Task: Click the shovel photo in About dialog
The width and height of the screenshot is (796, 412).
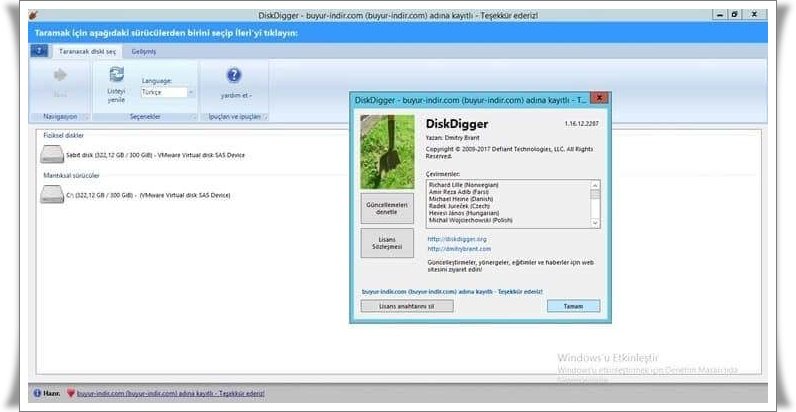Action: point(387,152)
